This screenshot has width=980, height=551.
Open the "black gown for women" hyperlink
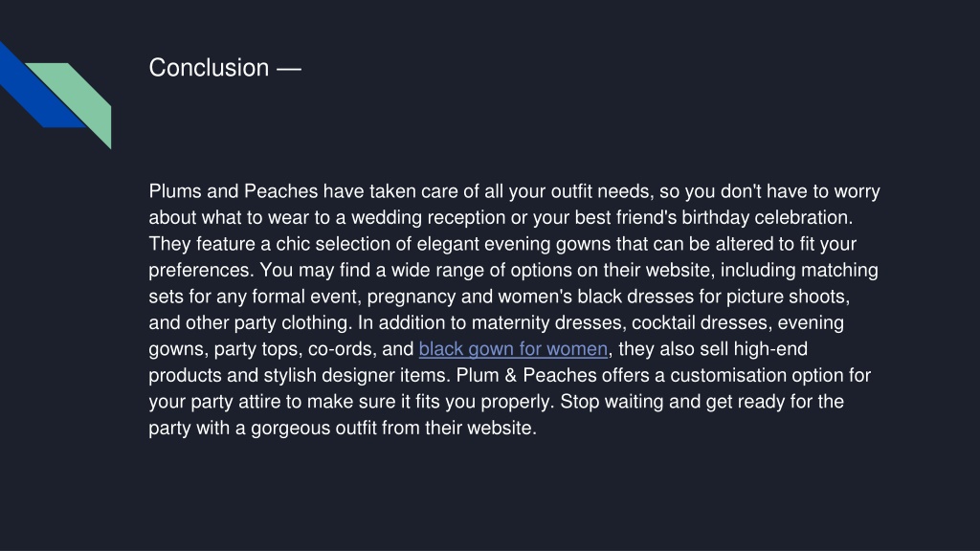click(513, 349)
